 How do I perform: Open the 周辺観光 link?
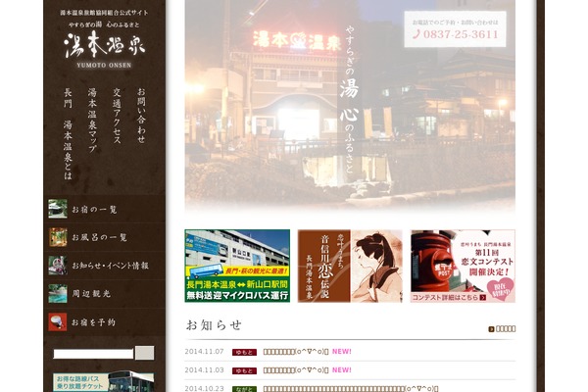(x=91, y=294)
